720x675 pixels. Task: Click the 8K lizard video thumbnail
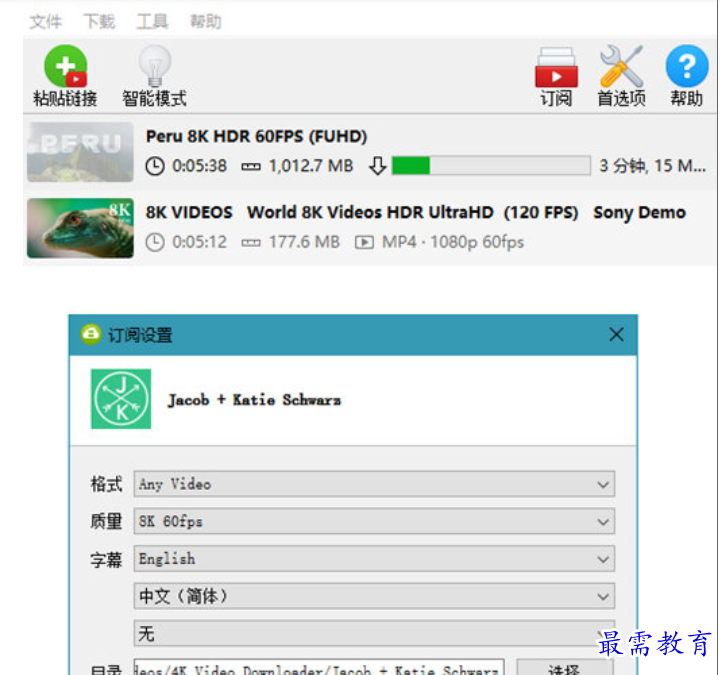pyautogui.click(x=80, y=228)
